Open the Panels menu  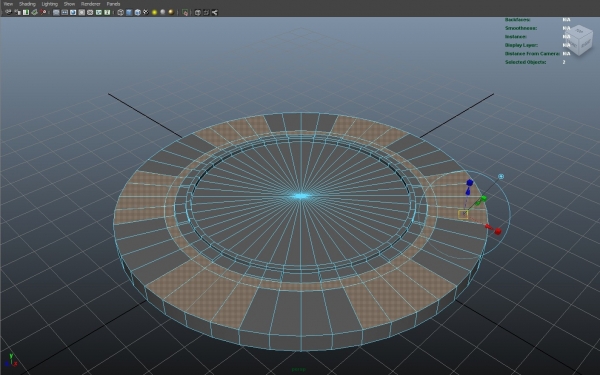[x=113, y=4]
